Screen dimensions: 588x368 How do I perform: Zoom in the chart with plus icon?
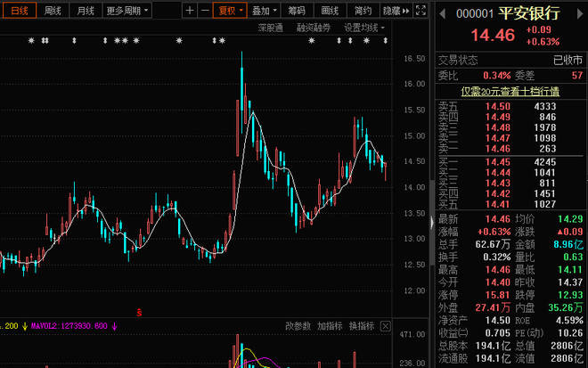point(190,11)
